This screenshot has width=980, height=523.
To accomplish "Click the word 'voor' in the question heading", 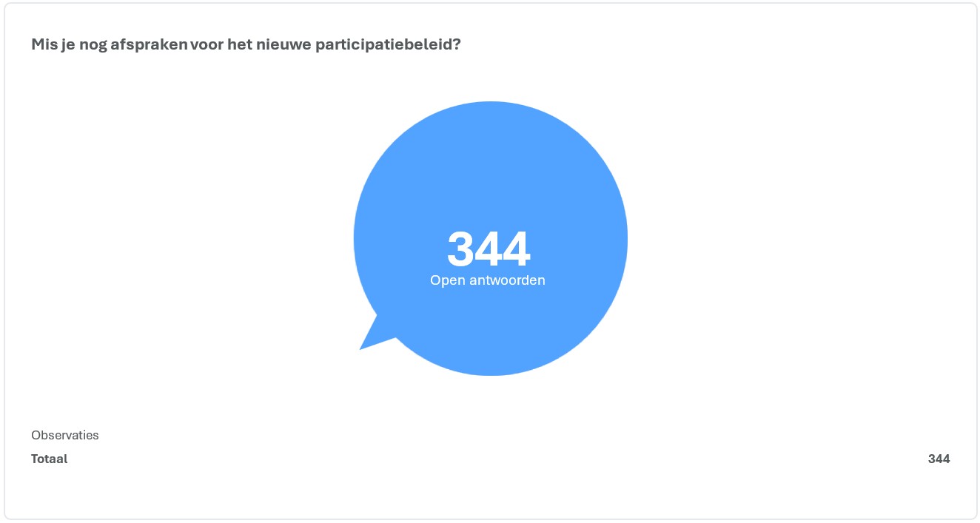I will 209,44.
